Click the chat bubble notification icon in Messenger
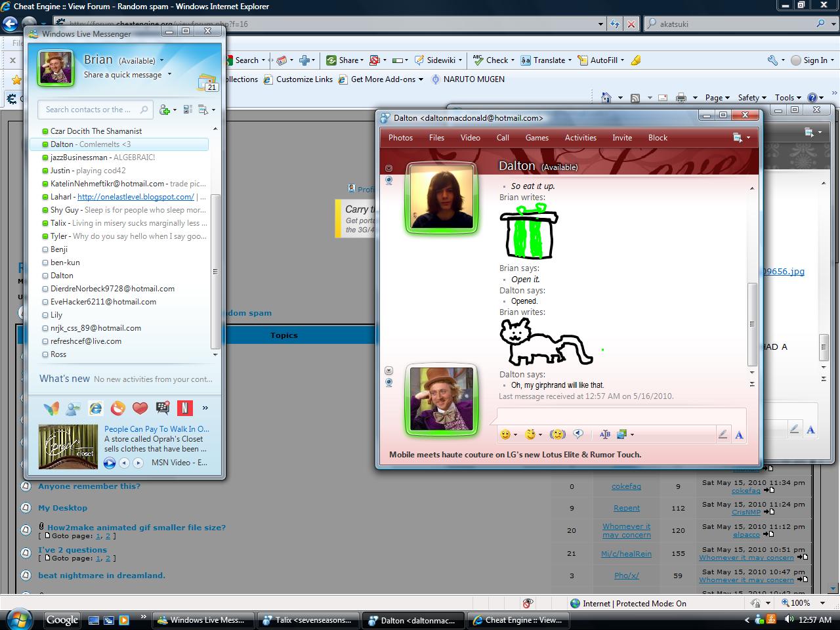The image size is (840, 630). [162, 408]
